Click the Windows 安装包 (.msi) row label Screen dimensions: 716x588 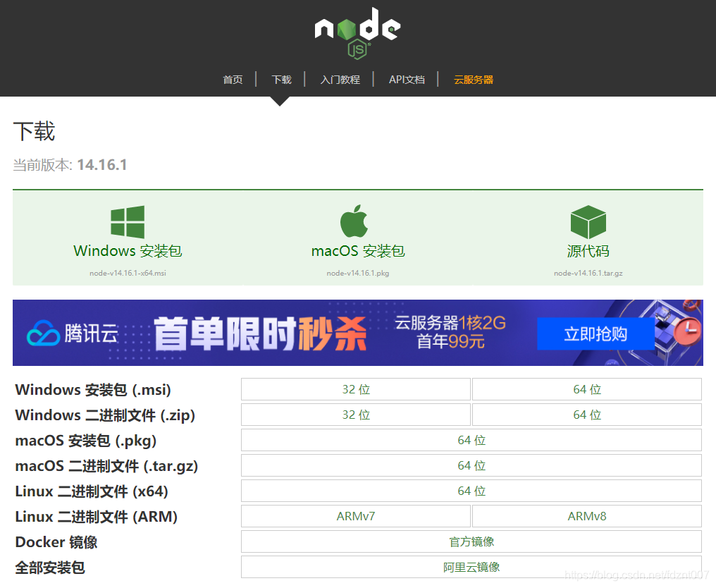(93, 390)
